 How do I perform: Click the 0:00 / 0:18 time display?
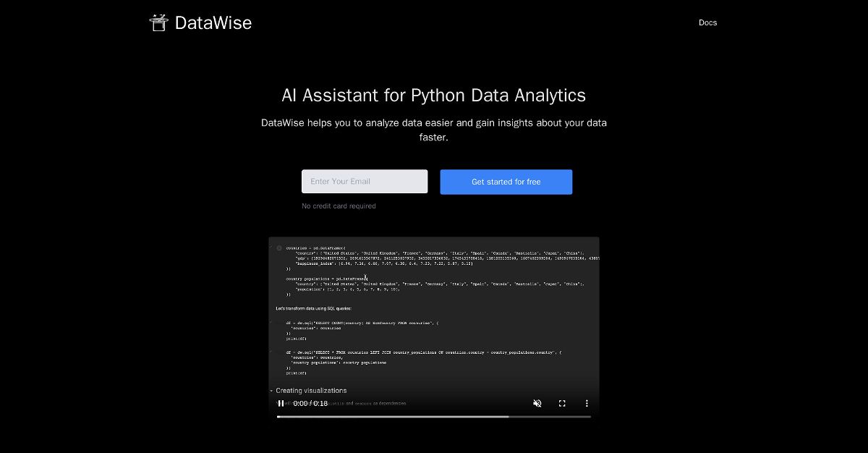point(310,403)
